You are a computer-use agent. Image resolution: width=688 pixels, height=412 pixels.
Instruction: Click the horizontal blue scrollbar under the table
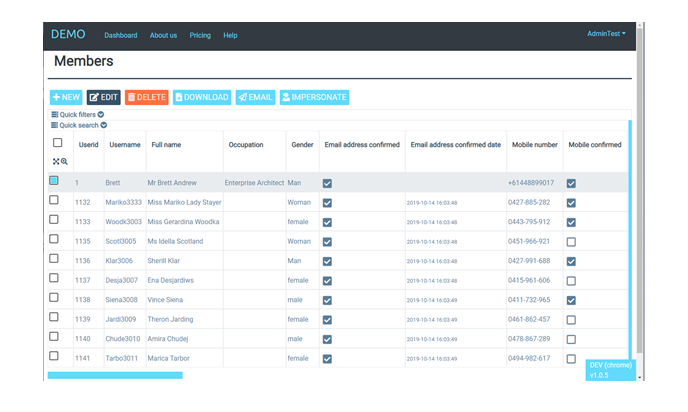(x=115, y=375)
